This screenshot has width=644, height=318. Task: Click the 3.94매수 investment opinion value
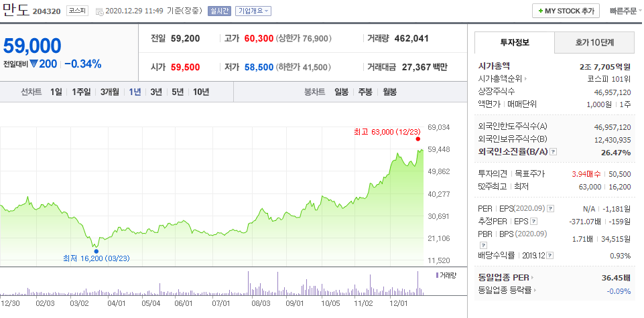[586, 174]
